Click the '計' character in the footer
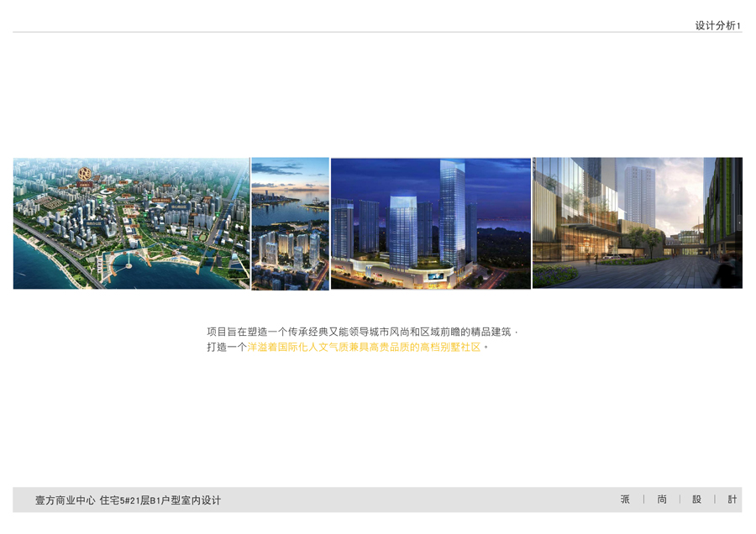This screenshot has width=756, height=534. (732, 500)
